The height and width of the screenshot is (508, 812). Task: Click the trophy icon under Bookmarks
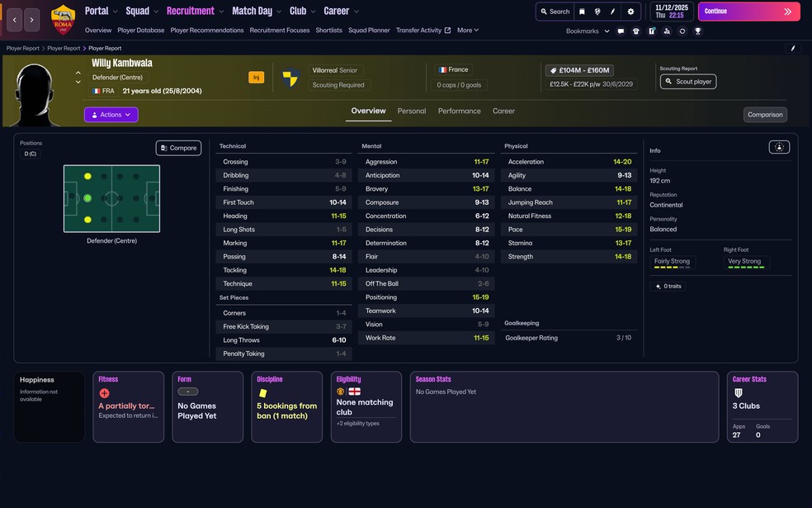697,31
